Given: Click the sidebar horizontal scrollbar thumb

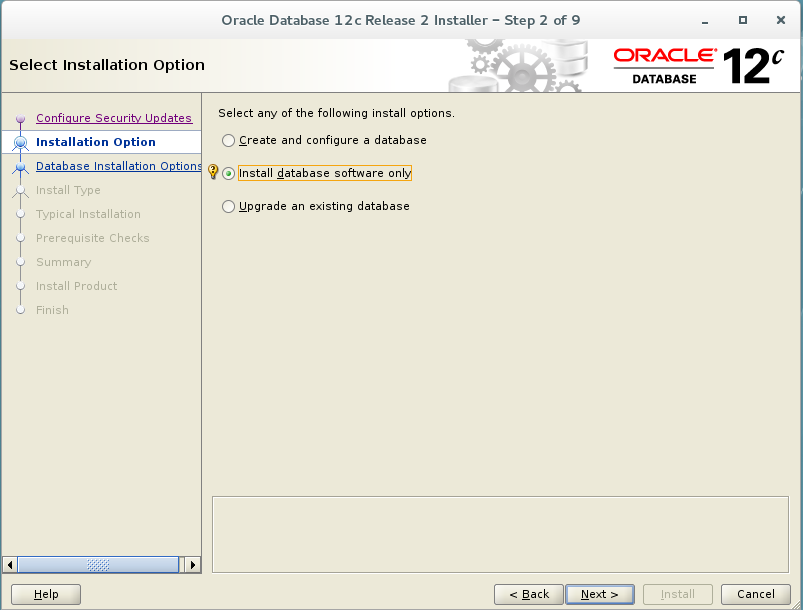Looking at the screenshot, I should [98, 565].
